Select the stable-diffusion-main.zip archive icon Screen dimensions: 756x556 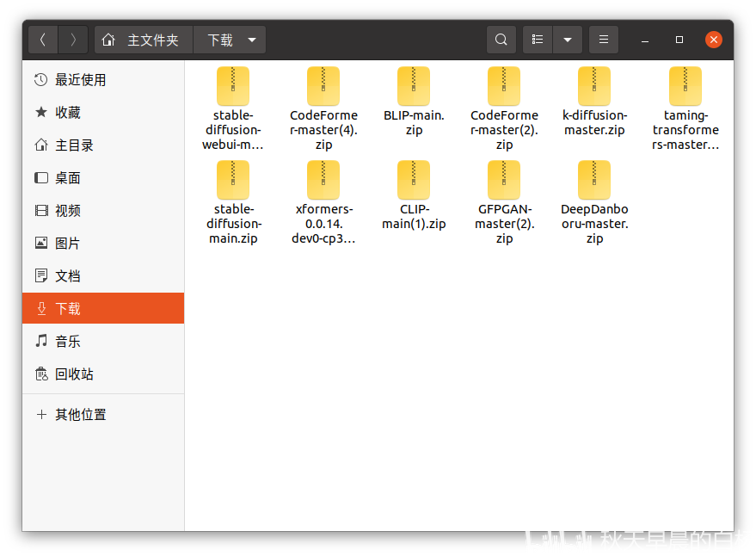[x=233, y=180]
